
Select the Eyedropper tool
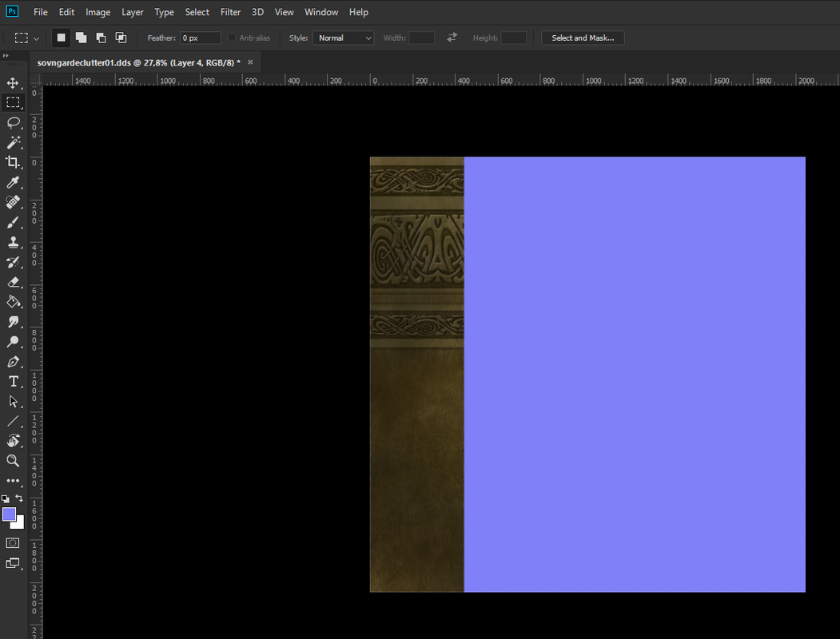pos(13,182)
